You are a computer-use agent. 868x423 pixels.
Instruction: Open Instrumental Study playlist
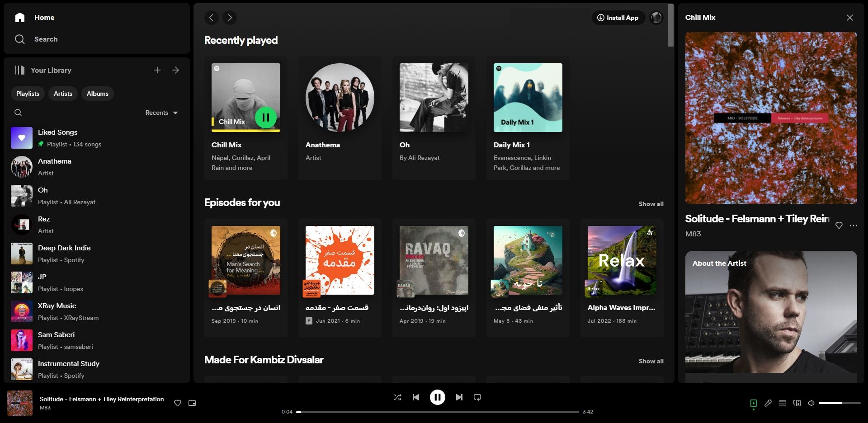[x=97, y=369]
